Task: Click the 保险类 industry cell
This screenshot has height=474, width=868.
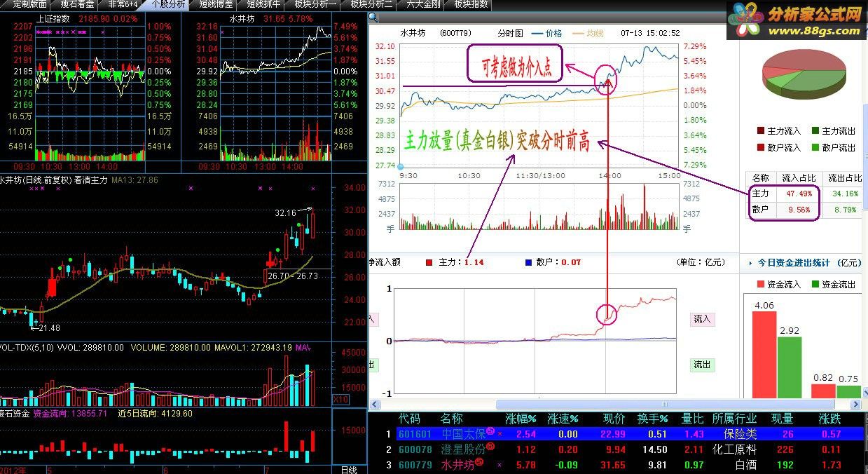Action: coord(740,435)
